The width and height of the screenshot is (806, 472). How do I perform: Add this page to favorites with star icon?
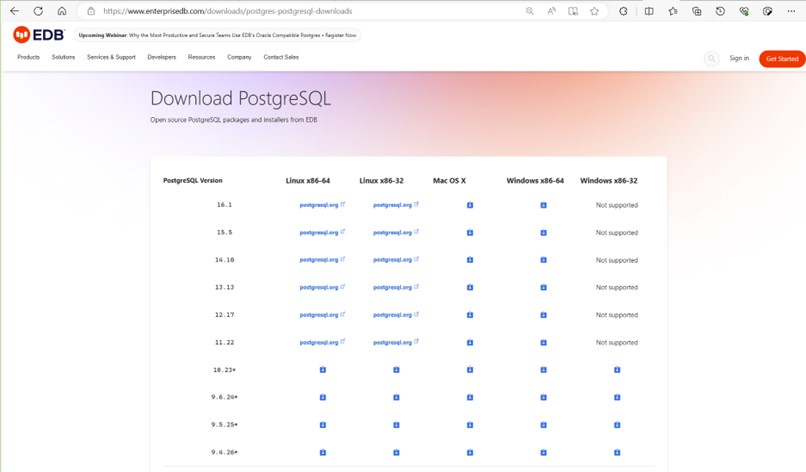[595, 11]
